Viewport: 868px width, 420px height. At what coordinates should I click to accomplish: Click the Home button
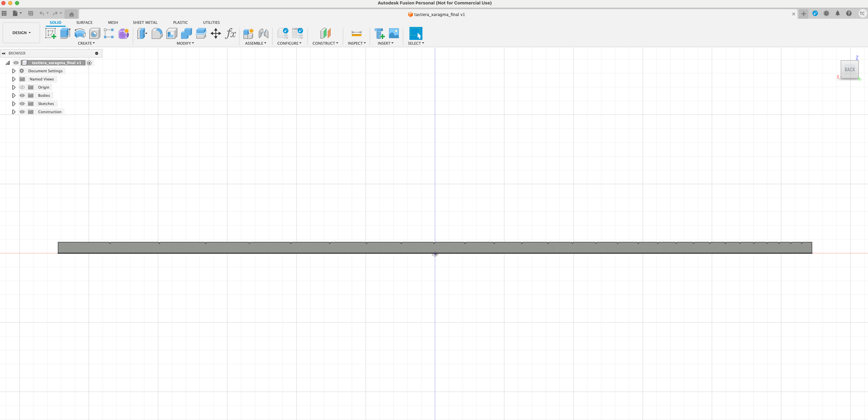[x=72, y=14]
